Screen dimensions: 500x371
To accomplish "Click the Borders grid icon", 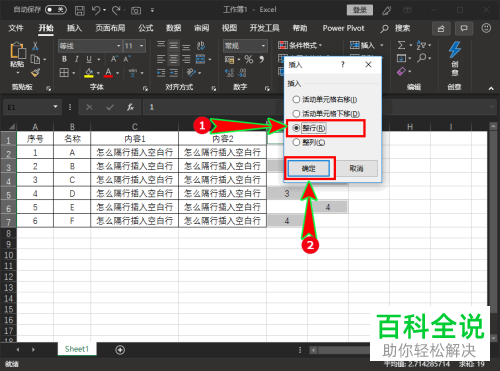I will point(64,72).
